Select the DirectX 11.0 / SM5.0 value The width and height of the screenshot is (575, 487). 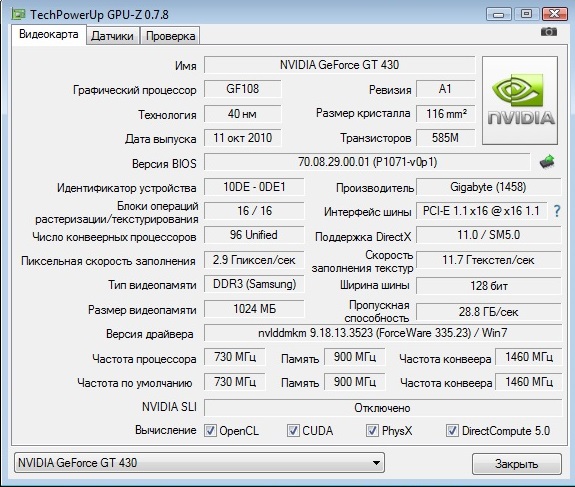(488, 235)
